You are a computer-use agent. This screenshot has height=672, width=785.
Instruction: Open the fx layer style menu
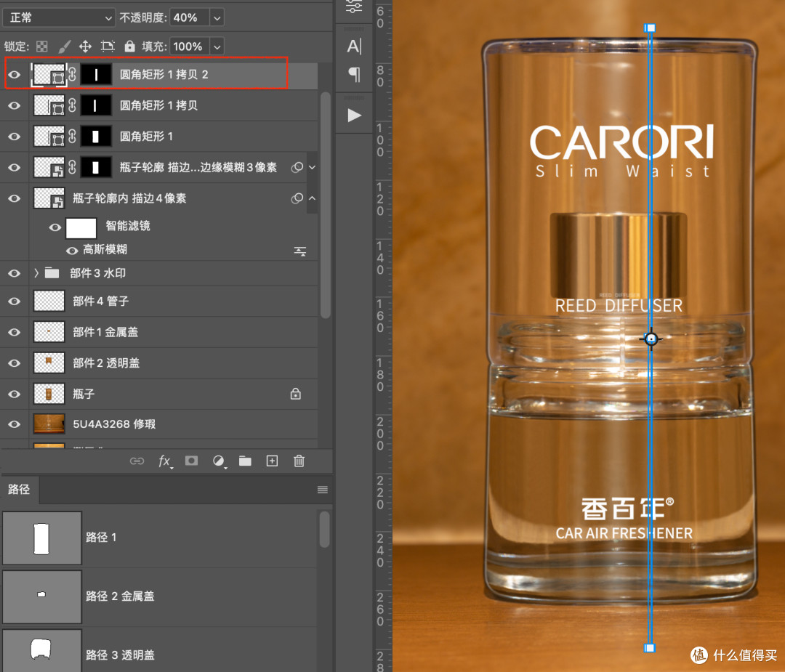[165, 461]
